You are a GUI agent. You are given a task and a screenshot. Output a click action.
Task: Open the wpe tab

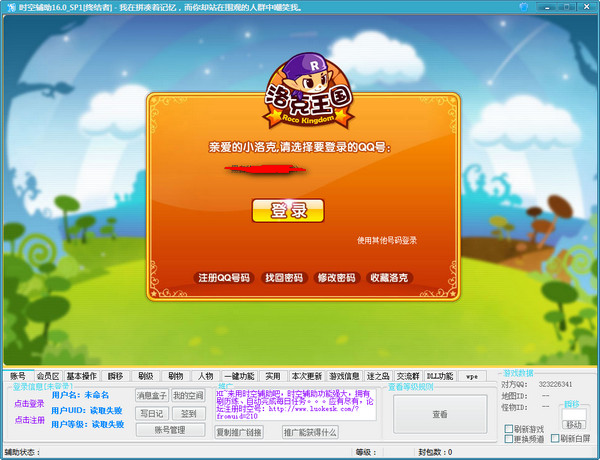tap(472, 376)
